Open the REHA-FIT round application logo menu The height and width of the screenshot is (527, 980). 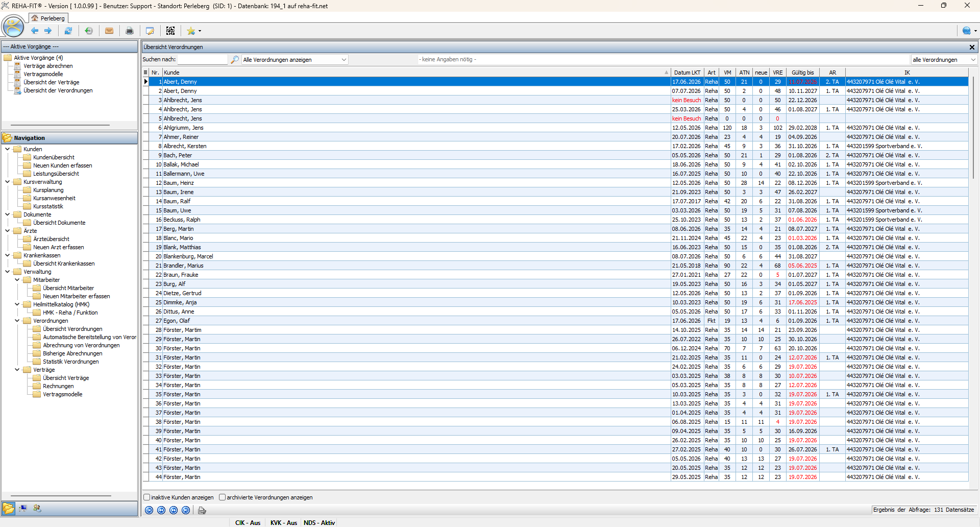click(13, 27)
